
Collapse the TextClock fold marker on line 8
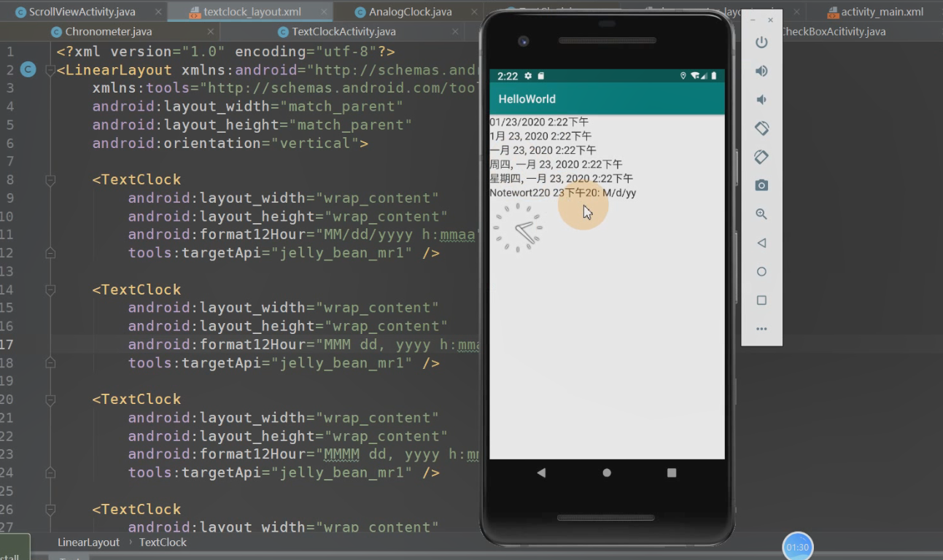click(x=50, y=179)
